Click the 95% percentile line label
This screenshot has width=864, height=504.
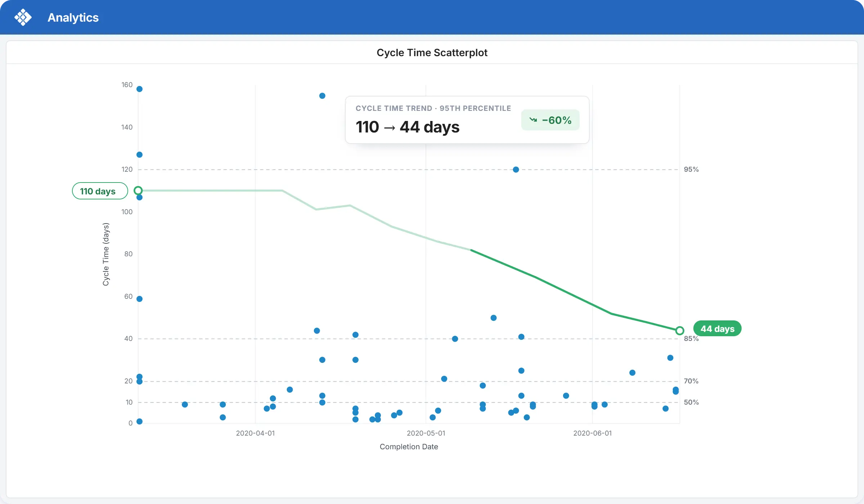point(691,169)
